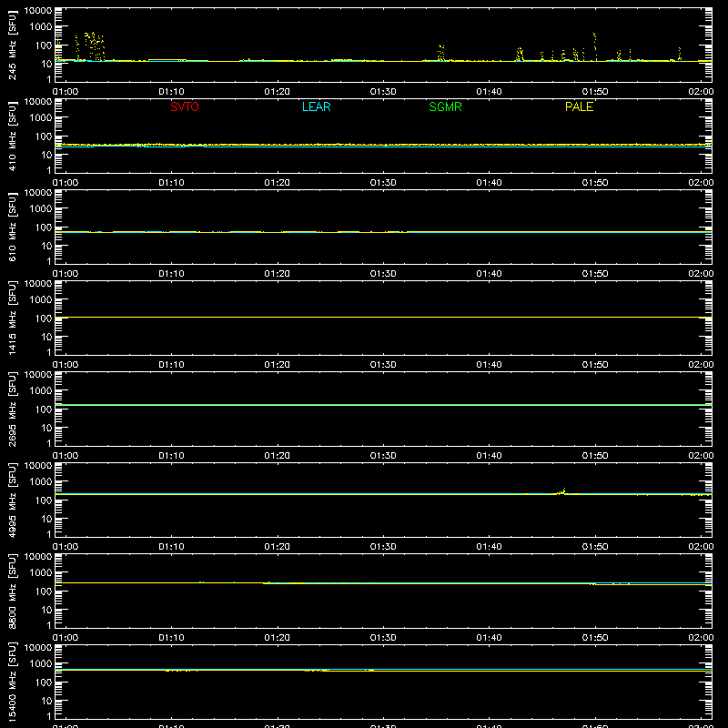
Task: Click 01:00 tick label under 610 MHz panel
Action: pyautogui.click(x=66, y=274)
